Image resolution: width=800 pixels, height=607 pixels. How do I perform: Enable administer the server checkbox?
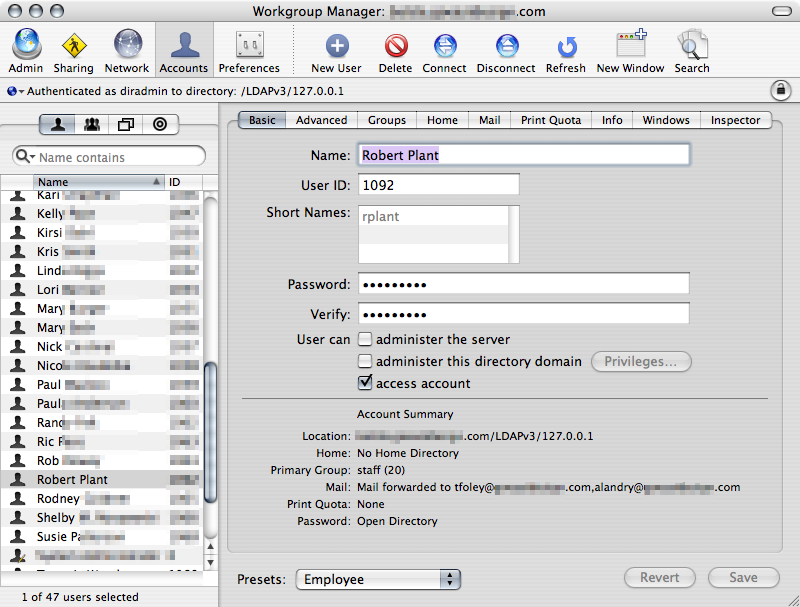coord(366,339)
